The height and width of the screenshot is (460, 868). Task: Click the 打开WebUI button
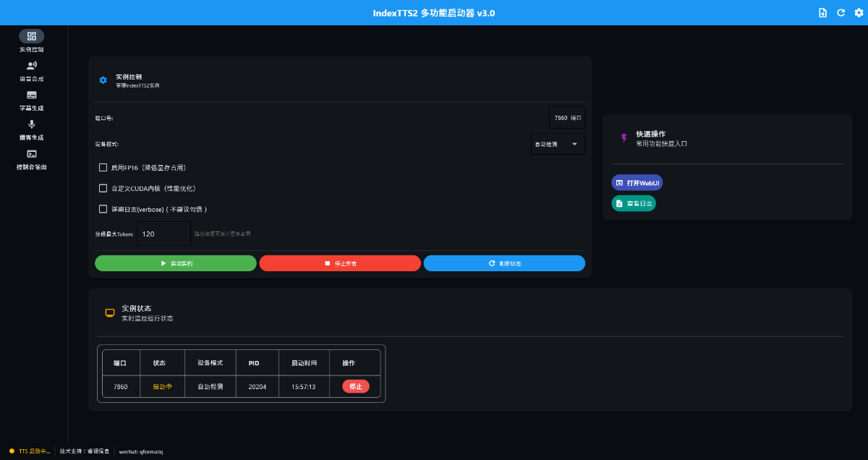tap(637, 183)
